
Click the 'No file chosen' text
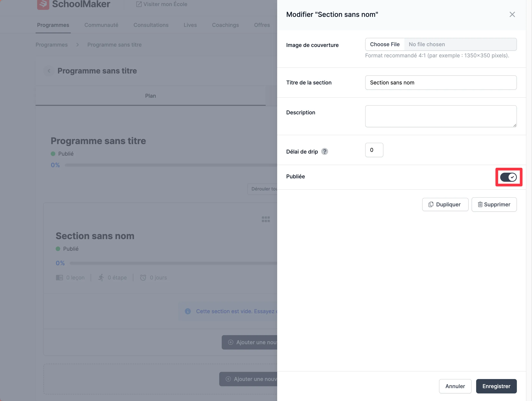(427, 44)
